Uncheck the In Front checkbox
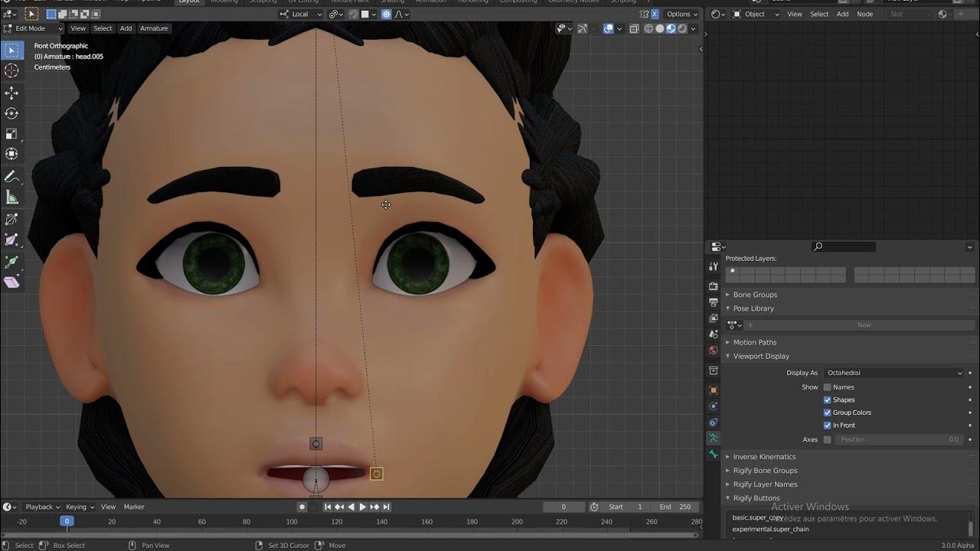The image size is (980, 551). 827,425
